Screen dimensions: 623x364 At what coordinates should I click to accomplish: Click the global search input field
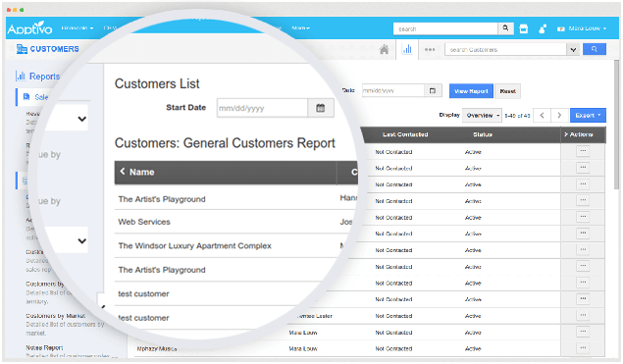445,28
